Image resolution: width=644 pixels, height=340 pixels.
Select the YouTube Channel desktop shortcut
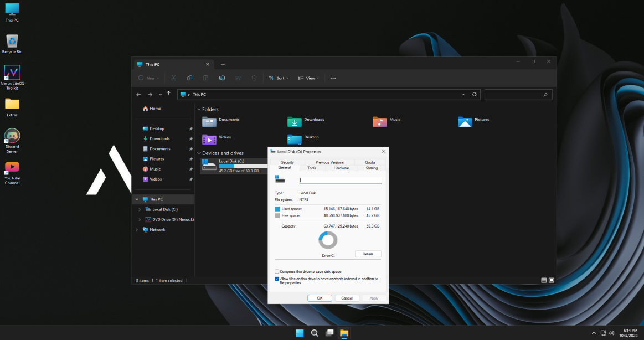pyautogui.click(x=12, y=173)
